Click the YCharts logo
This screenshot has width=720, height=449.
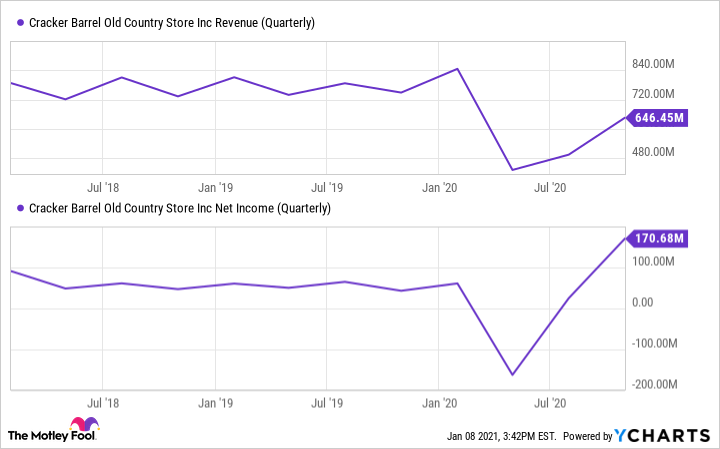point(662,436)
